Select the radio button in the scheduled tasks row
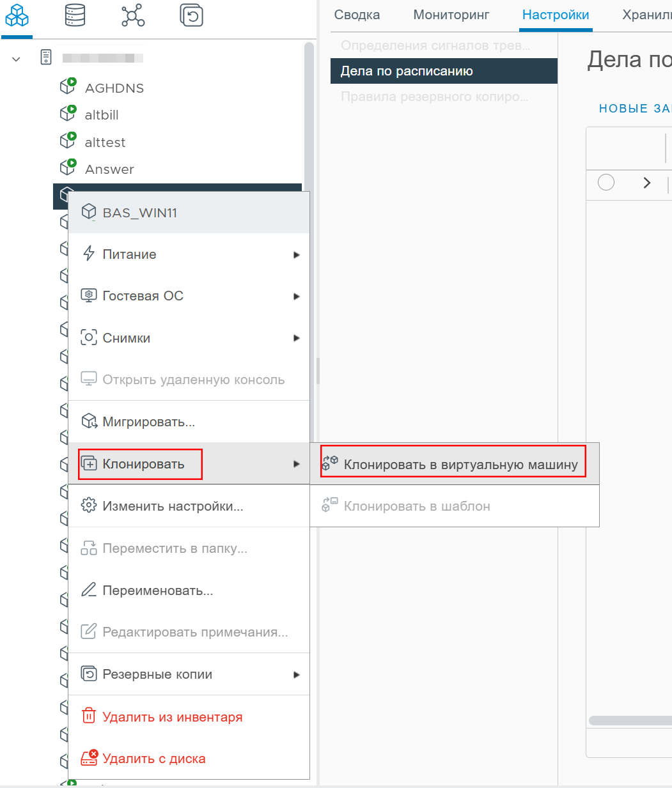Viewport: 672px width, 788px height. click(x=606, y=183)
